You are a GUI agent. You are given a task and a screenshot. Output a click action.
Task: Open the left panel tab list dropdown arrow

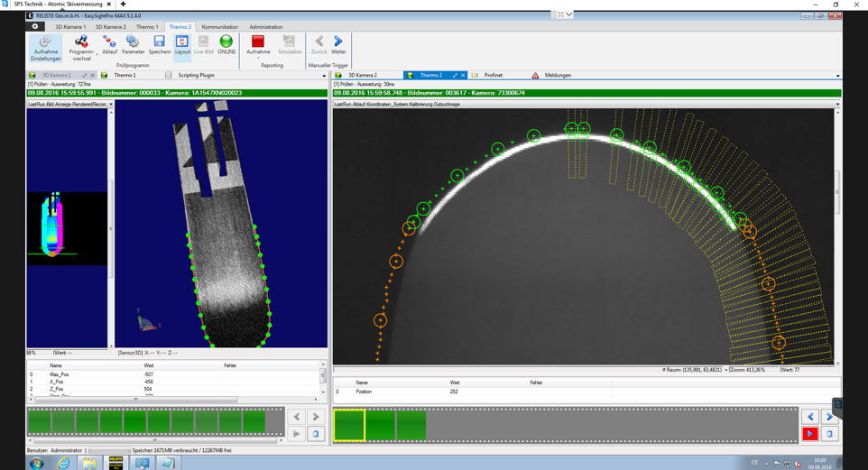[324, 76]
